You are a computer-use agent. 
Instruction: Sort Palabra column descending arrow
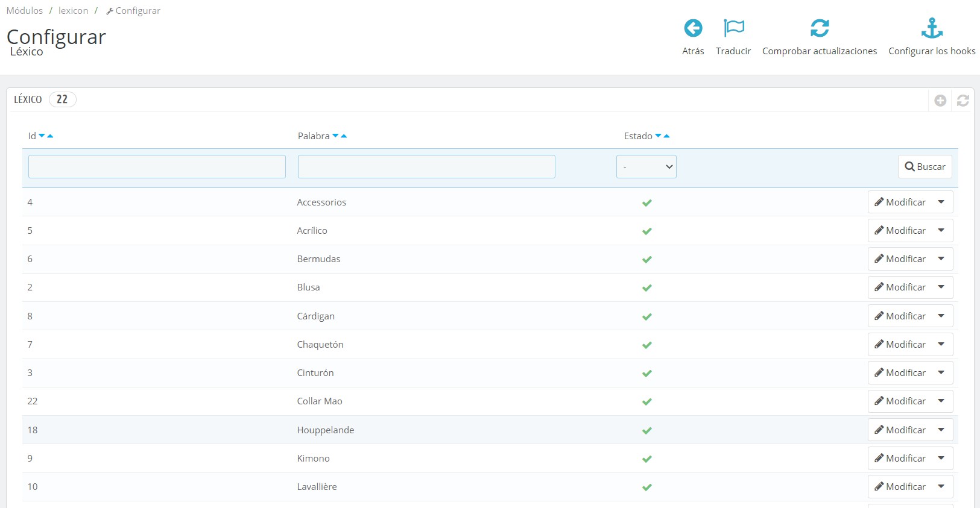tap(336, 136)
